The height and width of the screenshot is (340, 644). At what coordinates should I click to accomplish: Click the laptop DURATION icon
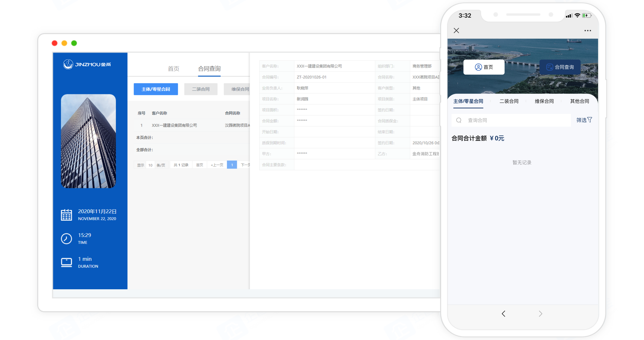click(x=66, y=262)
